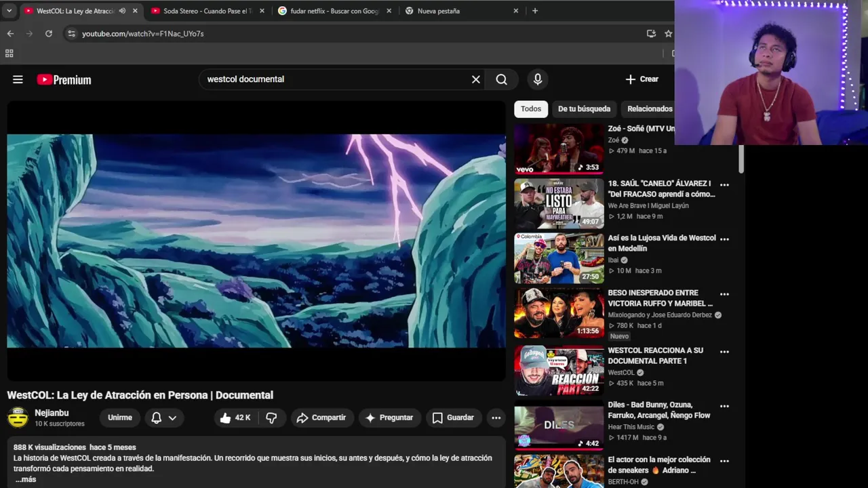Click the video player frame
Viewport: 868px width, 488px height.
click(256, 241)
